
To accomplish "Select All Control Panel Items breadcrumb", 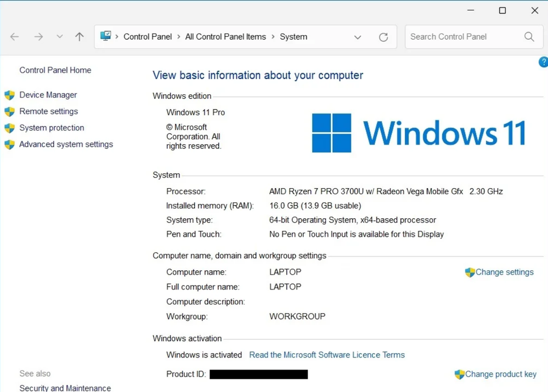I will [225, 37].
